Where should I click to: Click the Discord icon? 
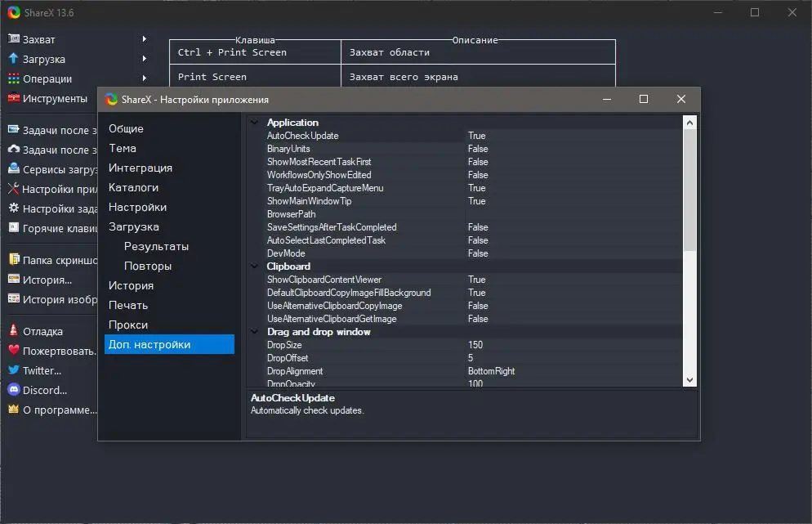(x=13, y=390)
